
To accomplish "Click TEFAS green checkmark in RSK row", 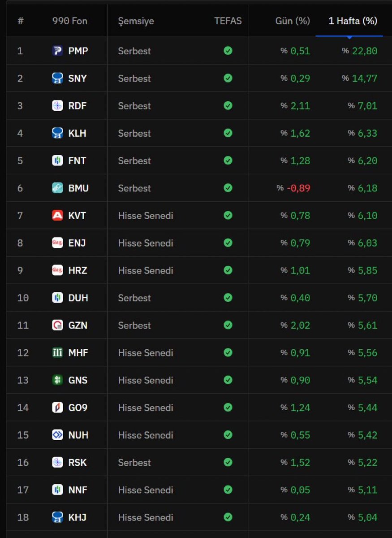I will [228, 462].
